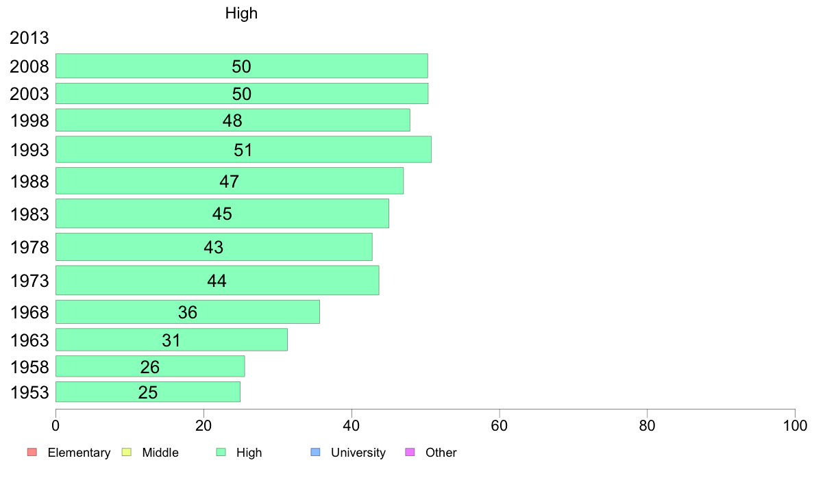Select the 2008 bar showing 50
This screenshot has width=814, height=504.
(x=242, y=66)
